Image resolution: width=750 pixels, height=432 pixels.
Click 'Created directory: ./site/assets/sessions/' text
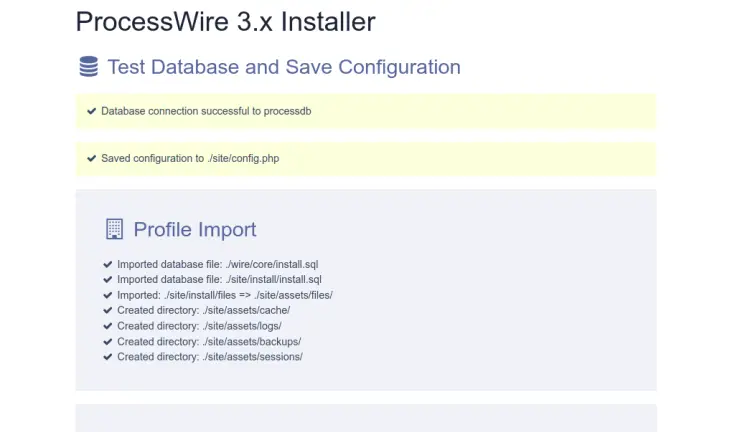[x=209, y=357]
